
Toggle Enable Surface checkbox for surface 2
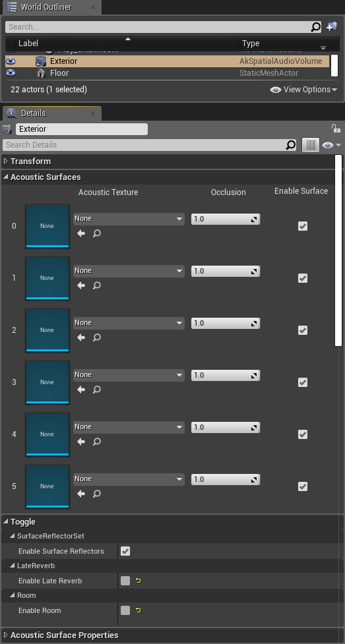[x=303, y=330]
